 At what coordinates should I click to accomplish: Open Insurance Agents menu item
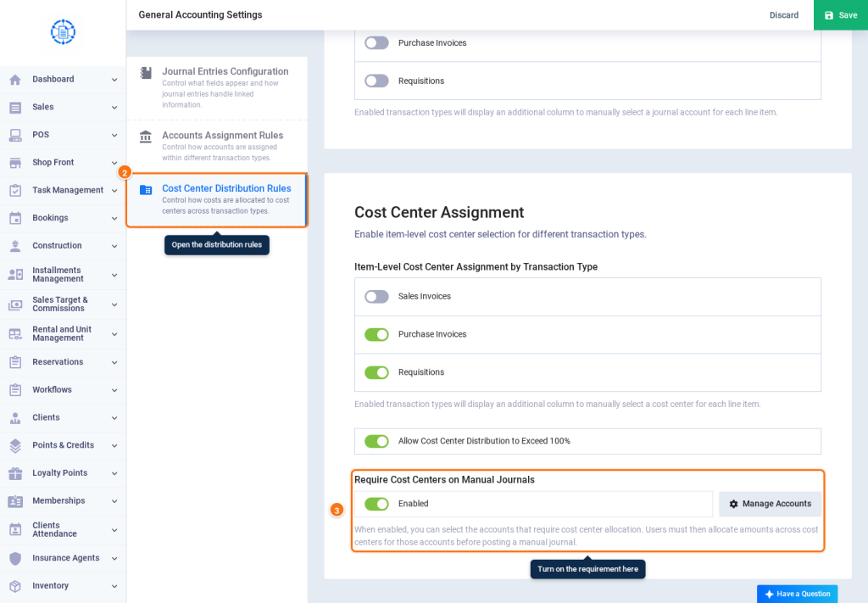(63, 558)
